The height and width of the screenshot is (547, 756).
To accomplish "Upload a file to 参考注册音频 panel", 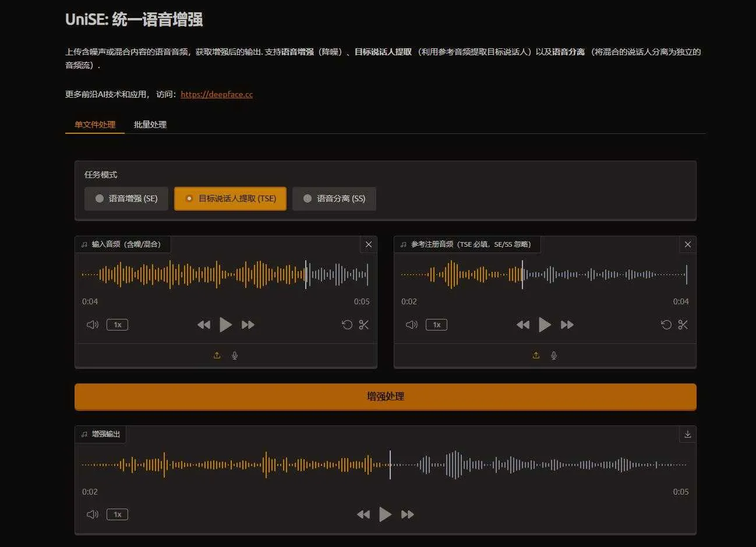I will [536, 356].
